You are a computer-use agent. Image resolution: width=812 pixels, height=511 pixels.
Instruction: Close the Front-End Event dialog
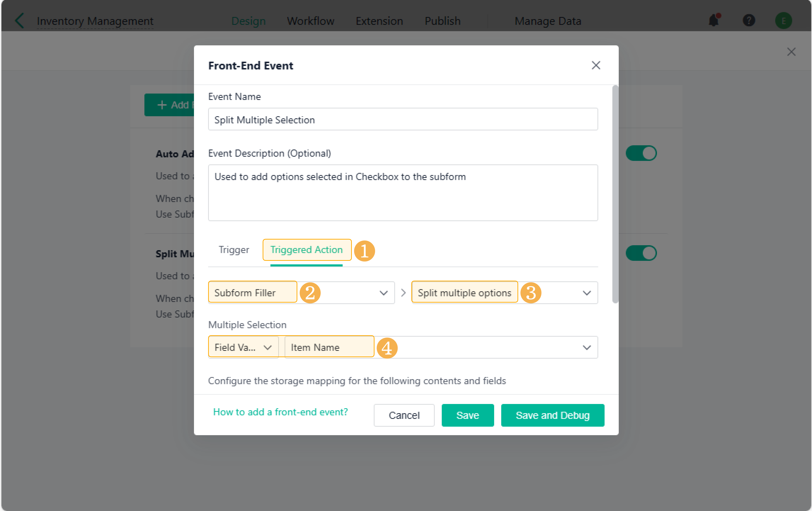pyautogui.click(x=596, y=66)
